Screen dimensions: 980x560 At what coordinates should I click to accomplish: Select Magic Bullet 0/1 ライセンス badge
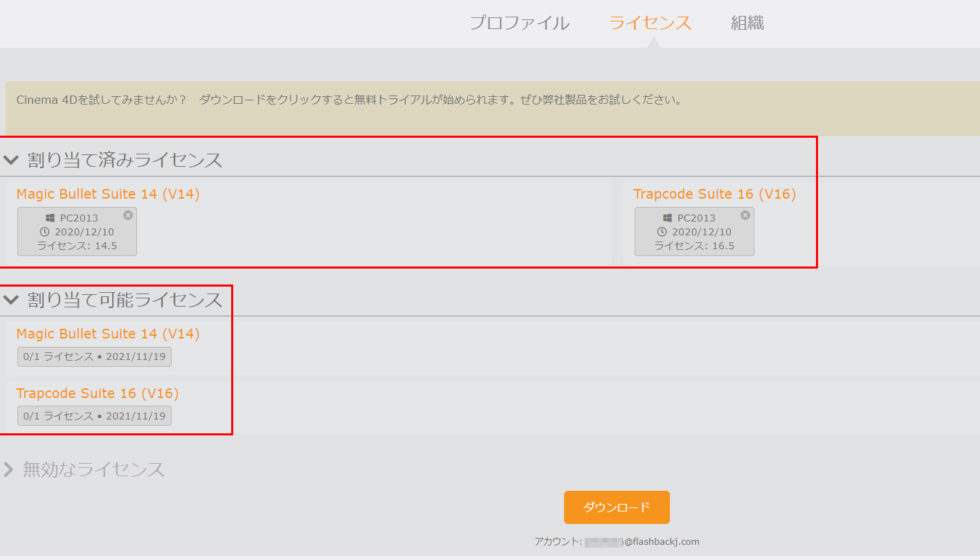point(94,357)
